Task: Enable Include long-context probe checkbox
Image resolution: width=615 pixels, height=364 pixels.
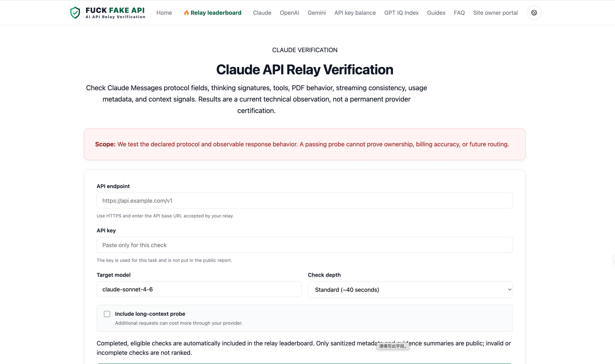Action: point(107,314)
